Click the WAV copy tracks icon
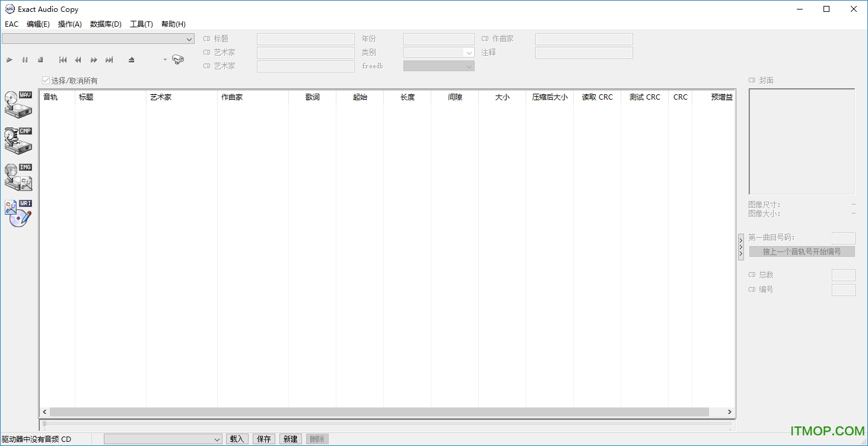Screen dimensions: 868x446 (x=18, y=104)
